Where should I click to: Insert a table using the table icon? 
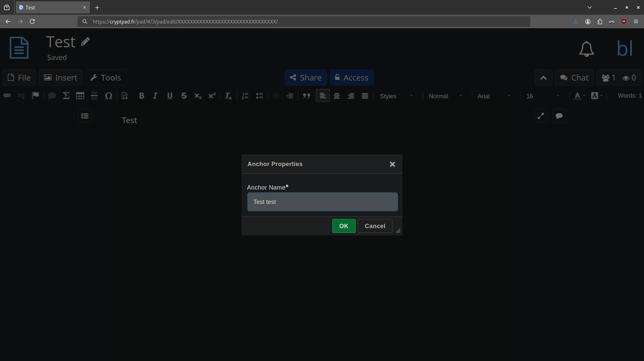(80, 96)
